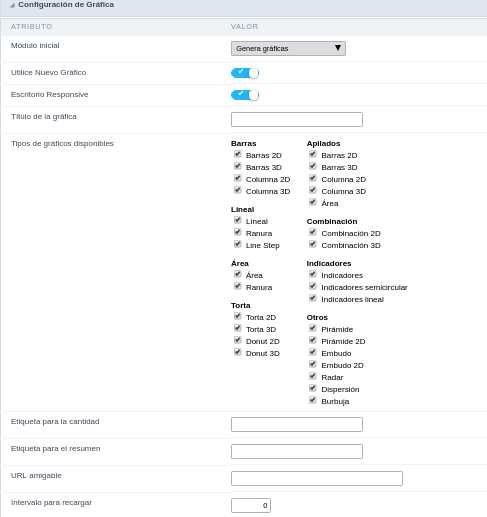Screen dimensions: 487x517
Task: Focus the URL amigable input
Action: [317, 478]
